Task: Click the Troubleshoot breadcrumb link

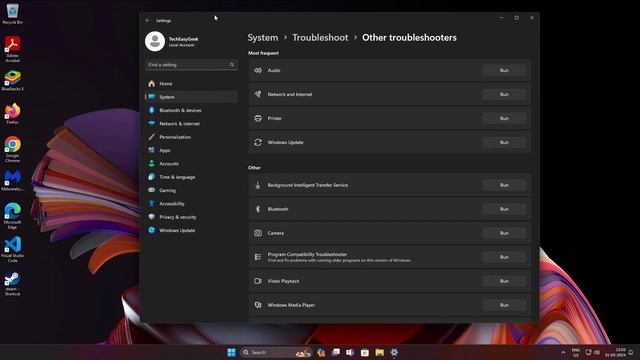Action: (x=320, y=38)
